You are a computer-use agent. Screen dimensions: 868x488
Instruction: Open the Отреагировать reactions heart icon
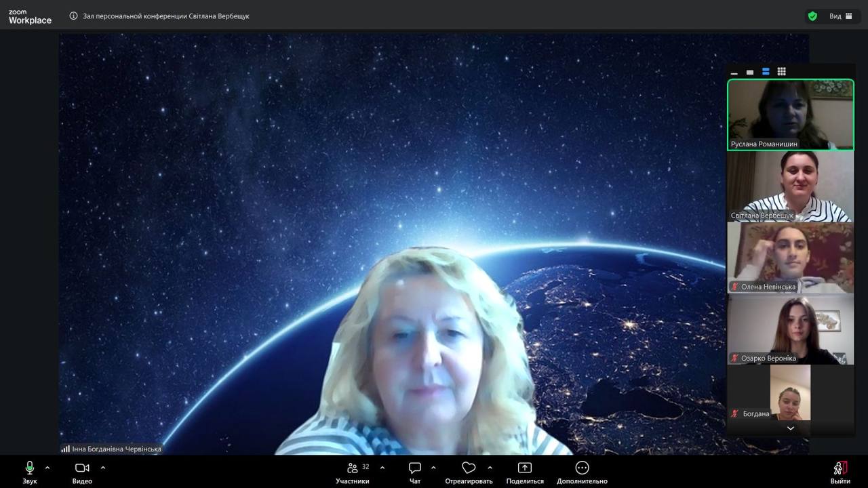click(469, 468)
